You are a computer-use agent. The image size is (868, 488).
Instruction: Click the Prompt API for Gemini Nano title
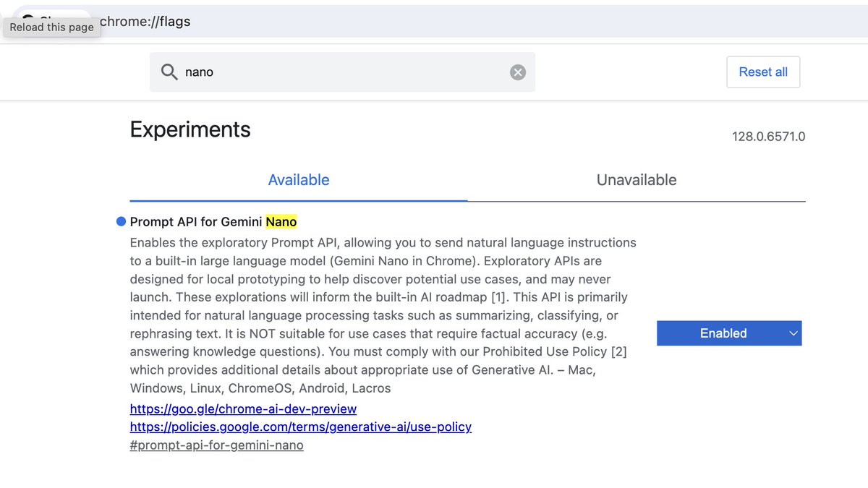[213, 222]
